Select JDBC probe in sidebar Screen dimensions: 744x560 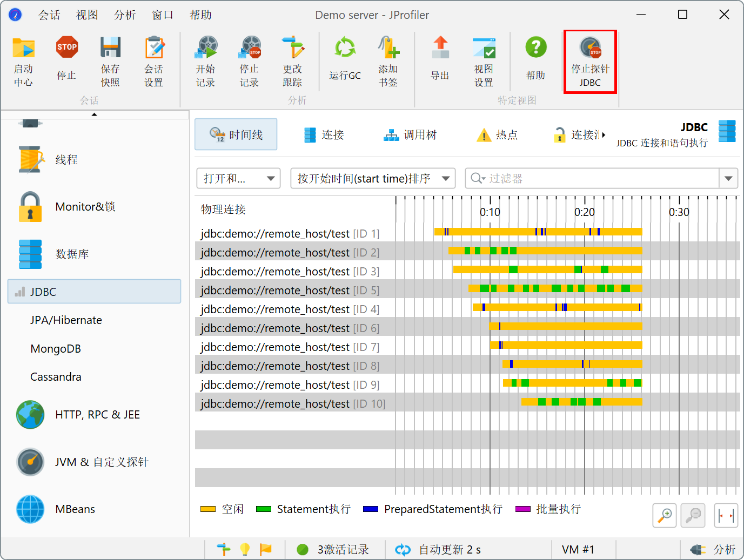[94, 292]
